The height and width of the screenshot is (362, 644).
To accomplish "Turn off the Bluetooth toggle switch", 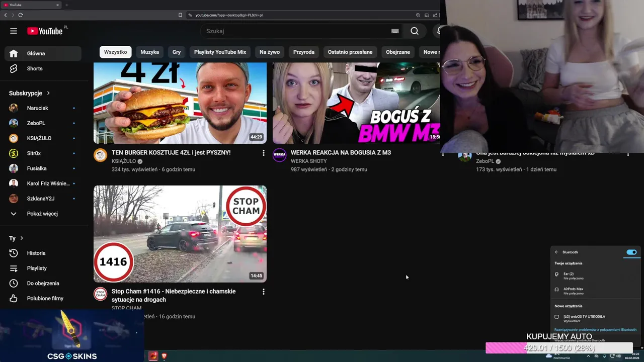I will click(631, 252).
